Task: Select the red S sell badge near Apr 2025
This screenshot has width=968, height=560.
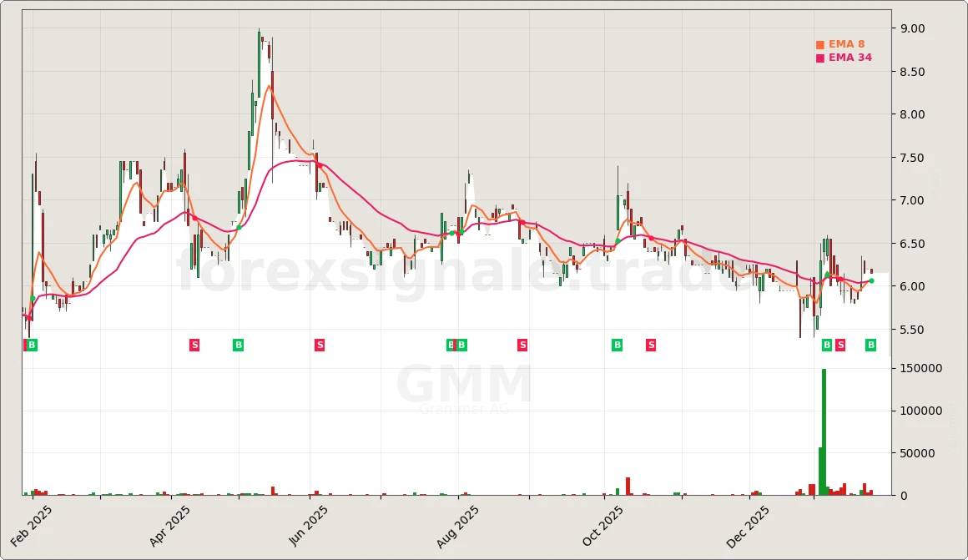Action: (x=194, y=344)
